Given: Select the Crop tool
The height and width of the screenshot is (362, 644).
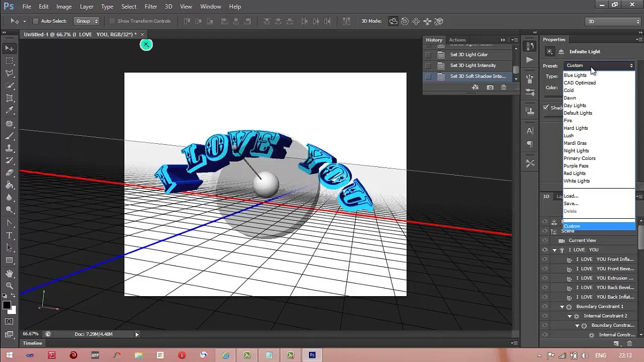Looking at the screenshot, I should (x=10, y=98).
